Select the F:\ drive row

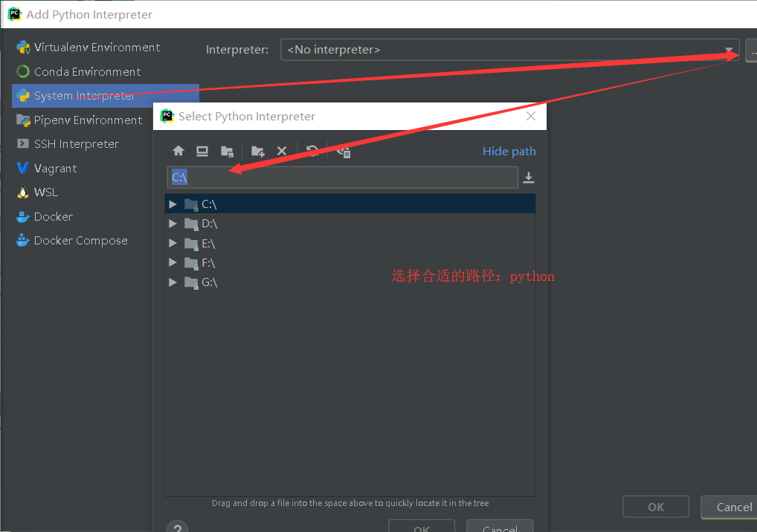350,262
